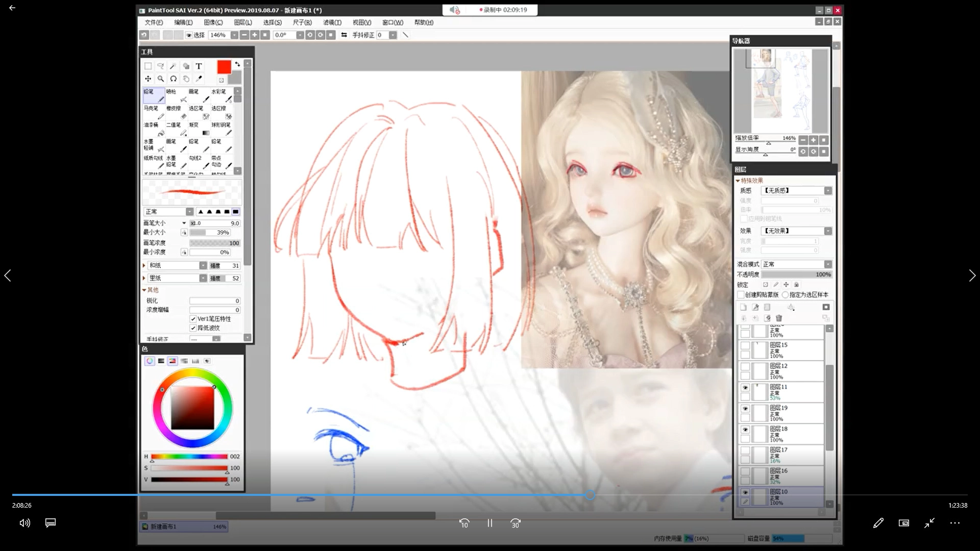Toggle the Ver1笔压特性 checkbox
Screen dimensions: 980x551
(193, 319)
